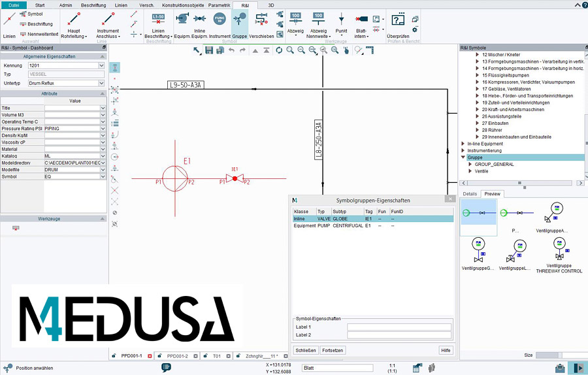The width and height of the screenshot is (588, 375).
Task: Open the Pressure Rating PSI dropdown arrow
Action: pyautogui.click(x=103, y=129)
